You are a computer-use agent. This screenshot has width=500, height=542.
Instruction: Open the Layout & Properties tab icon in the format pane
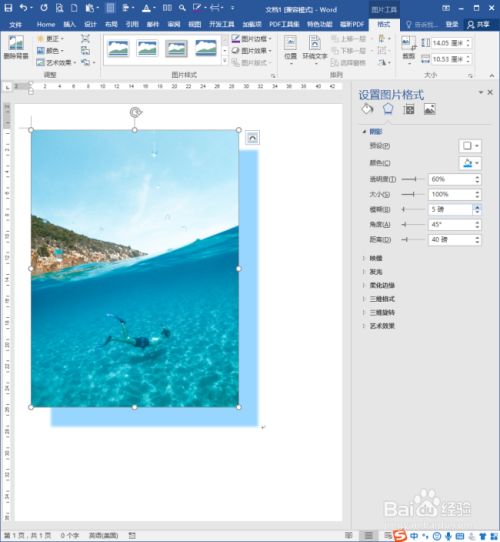409,109
